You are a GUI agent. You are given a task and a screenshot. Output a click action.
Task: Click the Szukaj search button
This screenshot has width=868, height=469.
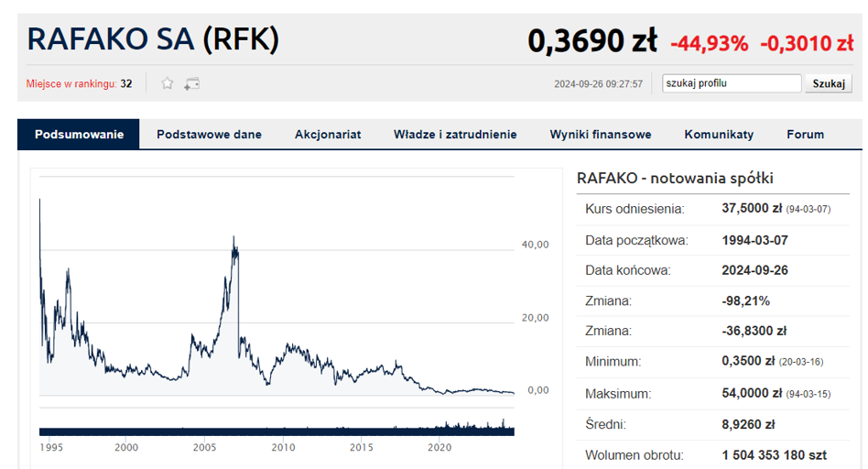tap(828, 83)
